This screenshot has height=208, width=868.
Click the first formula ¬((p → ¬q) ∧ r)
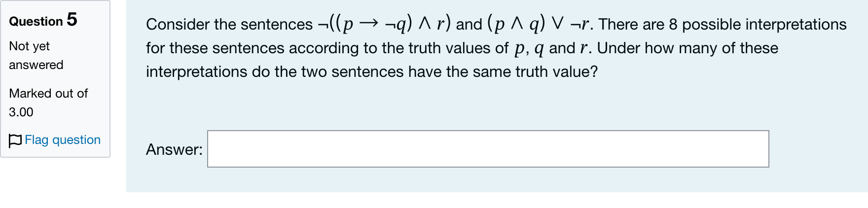[384, 24]
